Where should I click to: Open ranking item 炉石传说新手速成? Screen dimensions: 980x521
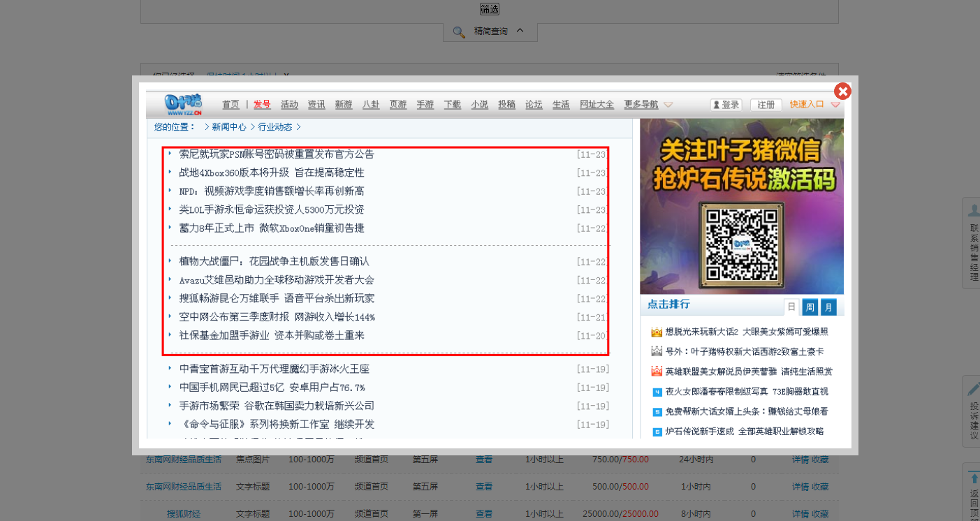point(745,432)
